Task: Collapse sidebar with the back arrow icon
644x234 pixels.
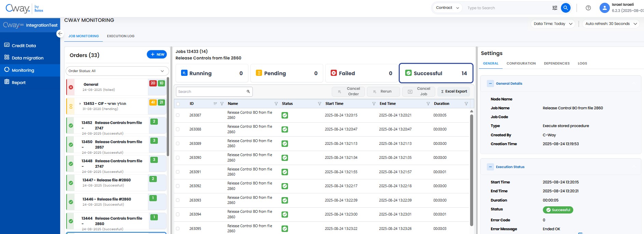Action: [60, 33]
